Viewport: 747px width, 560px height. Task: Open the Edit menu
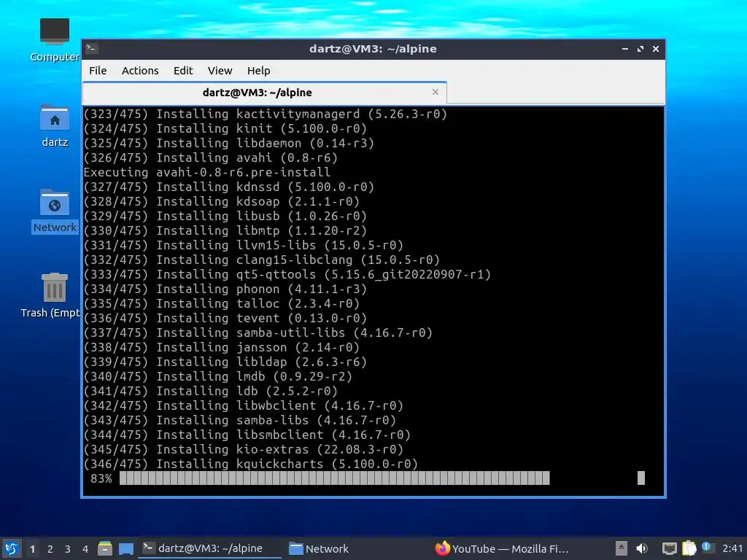[183, 71]
